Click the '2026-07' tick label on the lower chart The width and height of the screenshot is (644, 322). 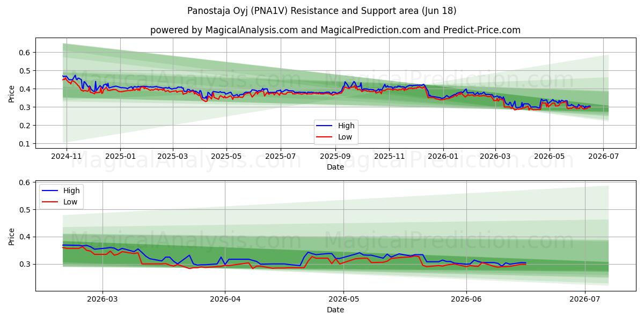584,299
